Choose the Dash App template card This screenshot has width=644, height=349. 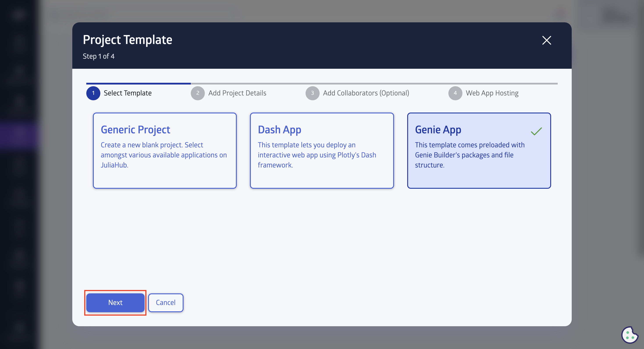[322, 151]
